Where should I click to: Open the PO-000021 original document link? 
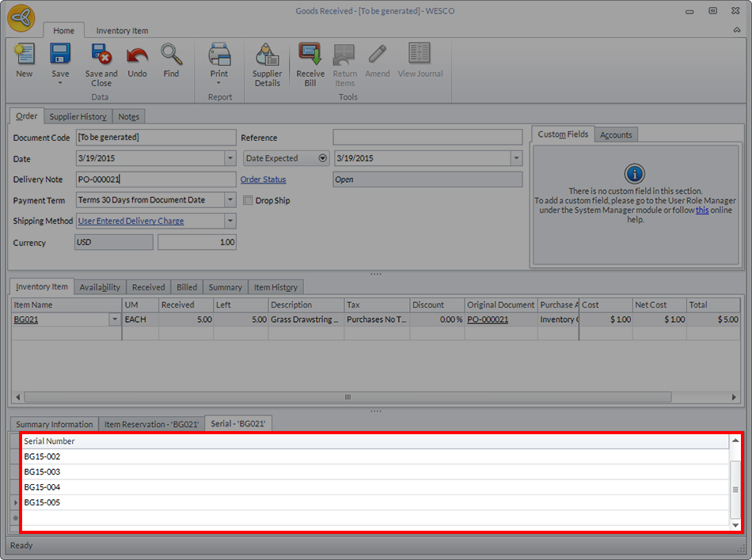[x=488, y=320]
